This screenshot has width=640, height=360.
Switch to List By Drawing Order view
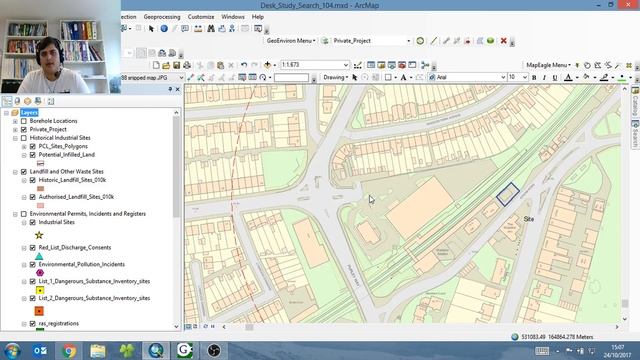pos(7,101)
